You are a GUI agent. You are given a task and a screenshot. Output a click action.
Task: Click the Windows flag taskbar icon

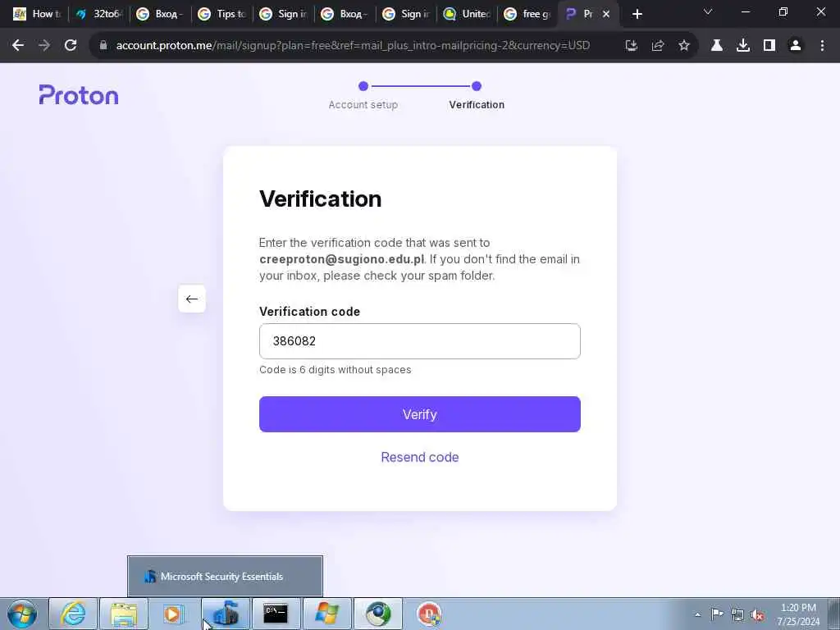click(326, 614)
